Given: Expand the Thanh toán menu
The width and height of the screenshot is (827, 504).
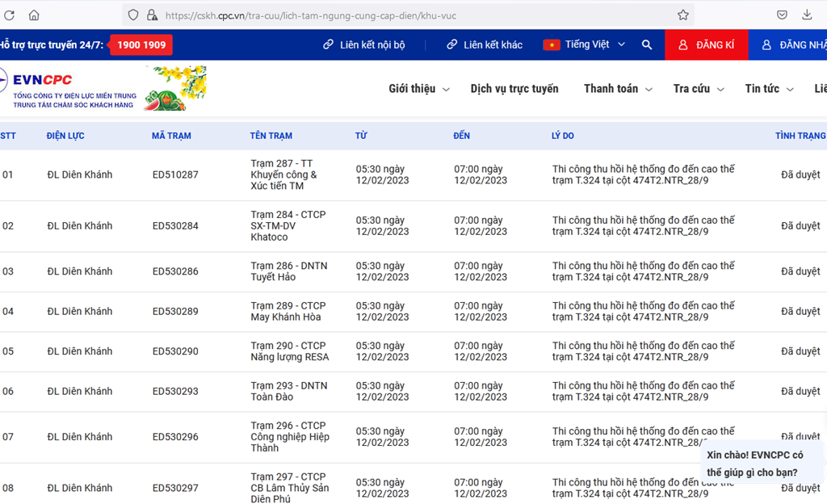Looking at the screenshot, I should pyautogui.click(x=618, y=89).
